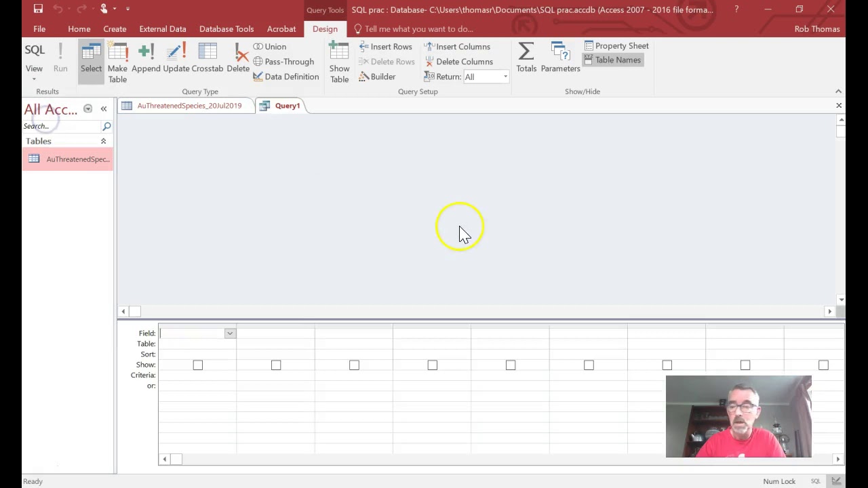
Task: Switch to SQL view in status bar
Action: click(816, 481)
